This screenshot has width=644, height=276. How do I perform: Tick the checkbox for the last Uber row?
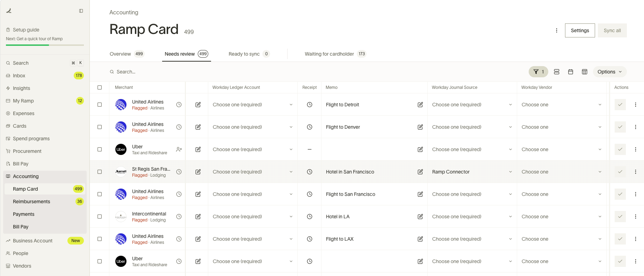tap(100, 261)
